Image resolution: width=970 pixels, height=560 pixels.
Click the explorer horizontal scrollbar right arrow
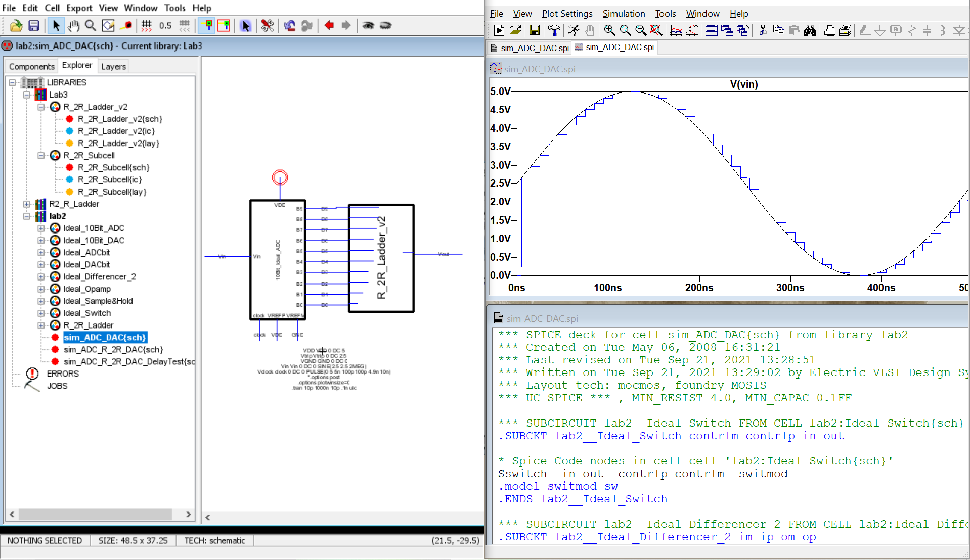pos(188,514)
